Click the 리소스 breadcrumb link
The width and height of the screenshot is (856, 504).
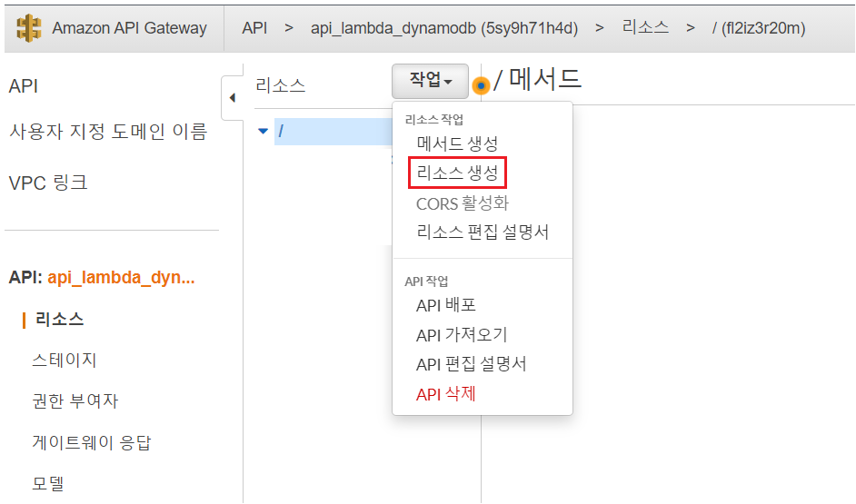pyautogui.click(x=645, y=26)
